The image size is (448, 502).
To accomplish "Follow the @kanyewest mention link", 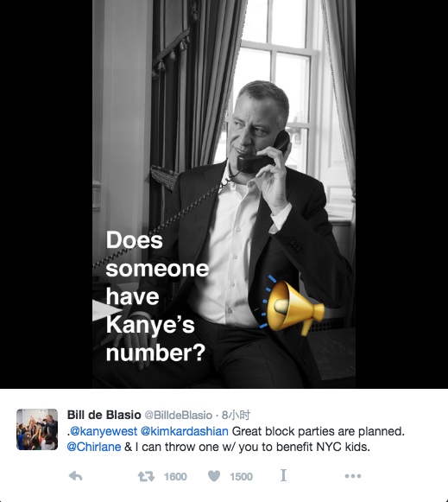I will (104, 431).
